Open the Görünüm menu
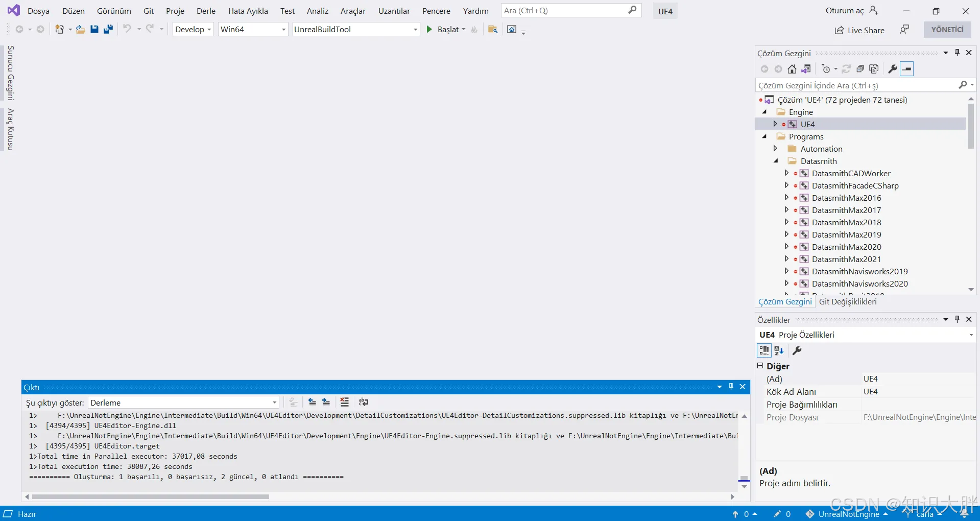This screenshot has width=980, height=521. click(x=114, y=11)
